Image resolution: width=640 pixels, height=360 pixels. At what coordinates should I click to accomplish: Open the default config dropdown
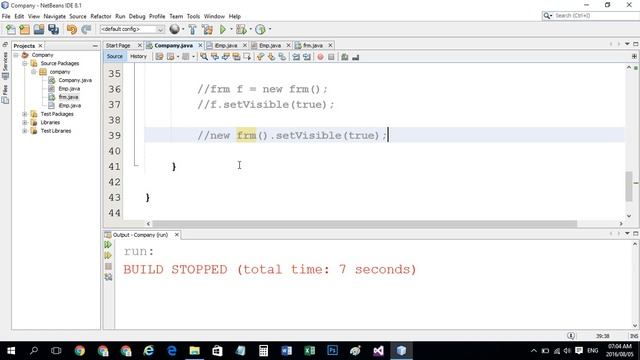click(132, 29)
